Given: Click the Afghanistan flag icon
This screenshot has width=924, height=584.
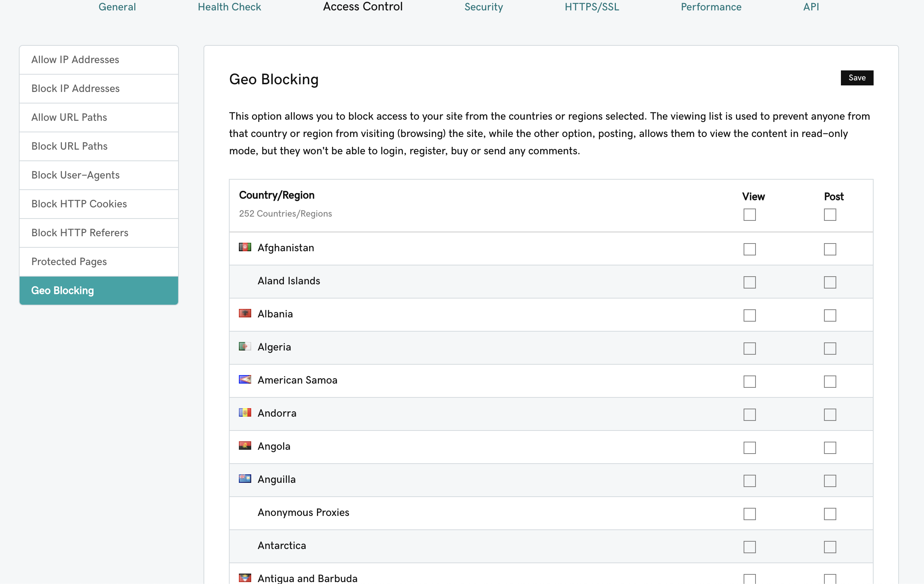Looking at the screenshot, I should 245,247.
